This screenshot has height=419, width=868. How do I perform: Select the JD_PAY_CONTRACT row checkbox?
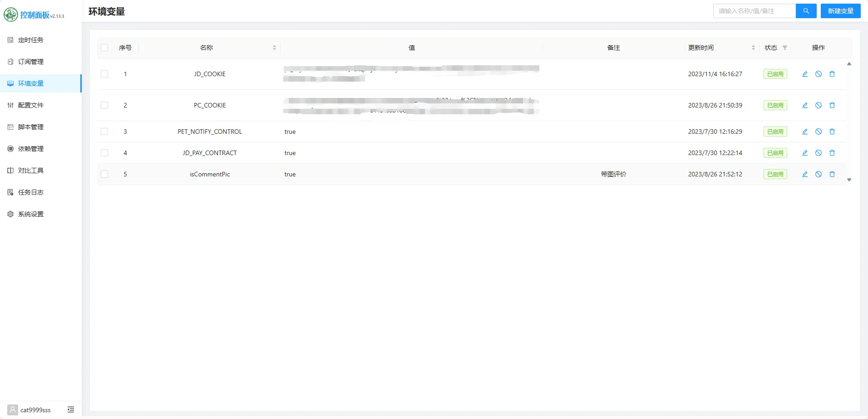coord(104,153)
